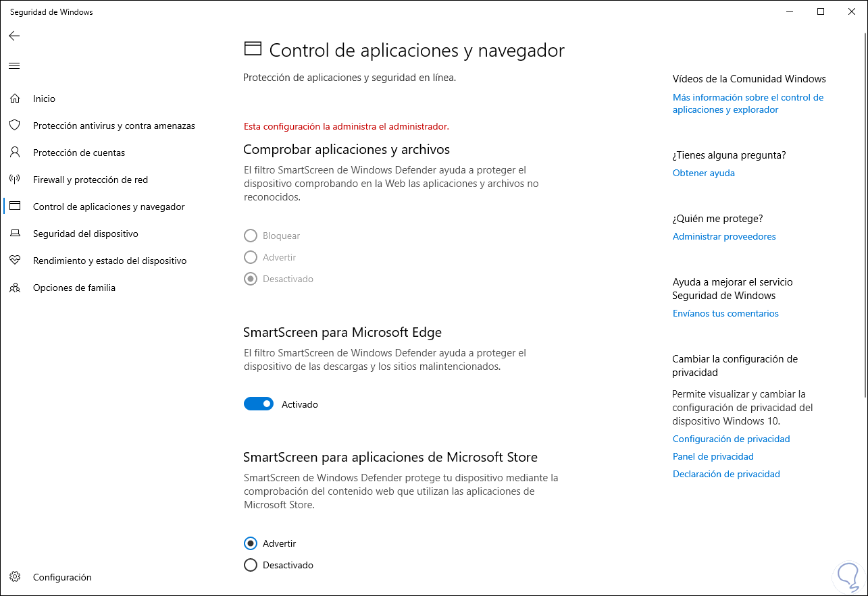The image size is (868, 596).
Task: Select Advertir for Microsoft Store apps
Action: tap(251, 543)
